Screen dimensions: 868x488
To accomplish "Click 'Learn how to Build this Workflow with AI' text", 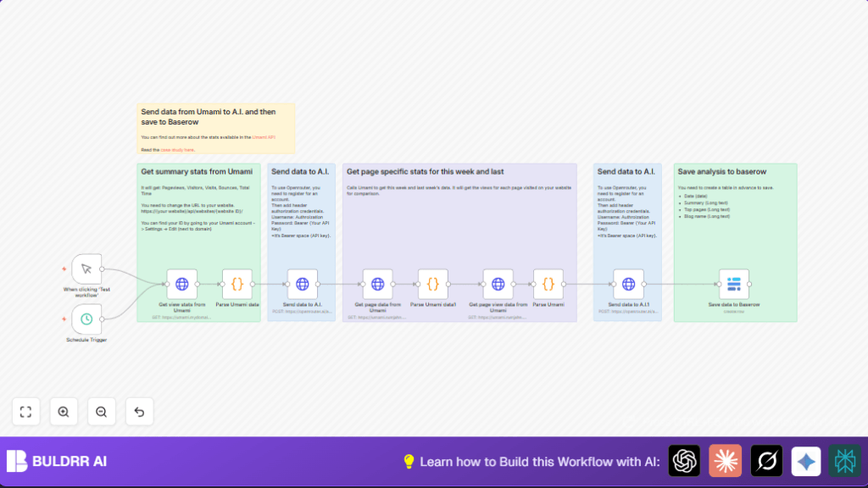I will (540, 462).
